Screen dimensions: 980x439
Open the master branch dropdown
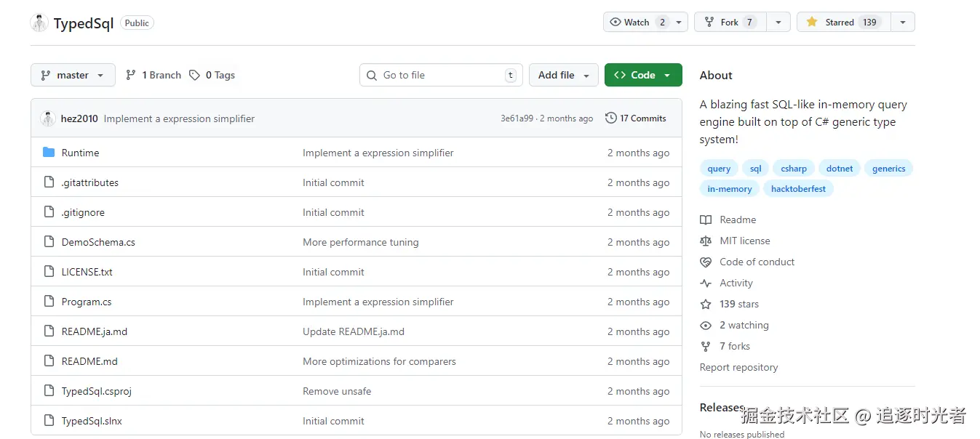[x=73, y=75]
